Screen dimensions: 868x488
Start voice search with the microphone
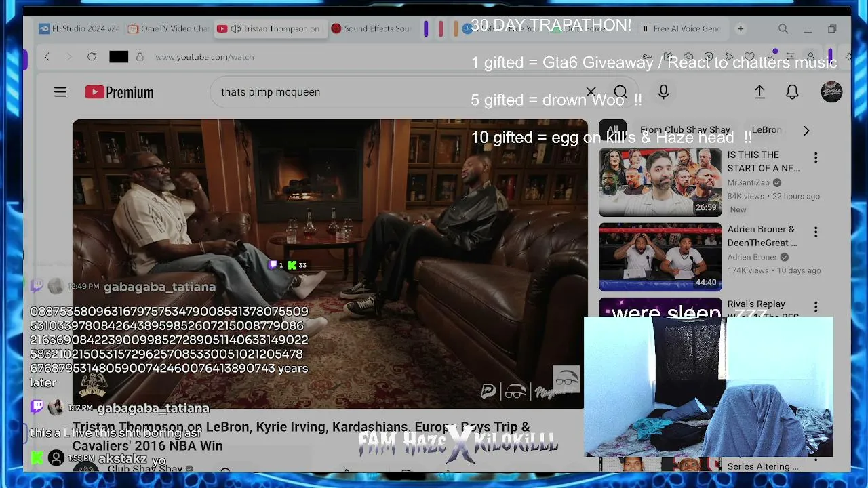(x=664, y=92)
